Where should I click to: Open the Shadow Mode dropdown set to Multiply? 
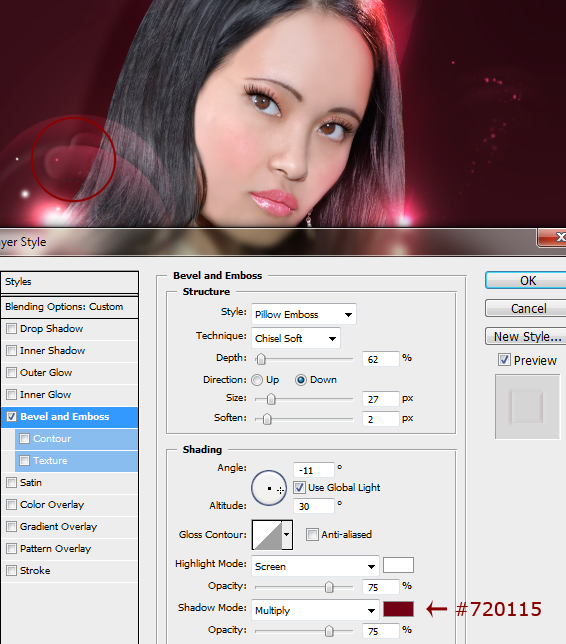point(315,610)
